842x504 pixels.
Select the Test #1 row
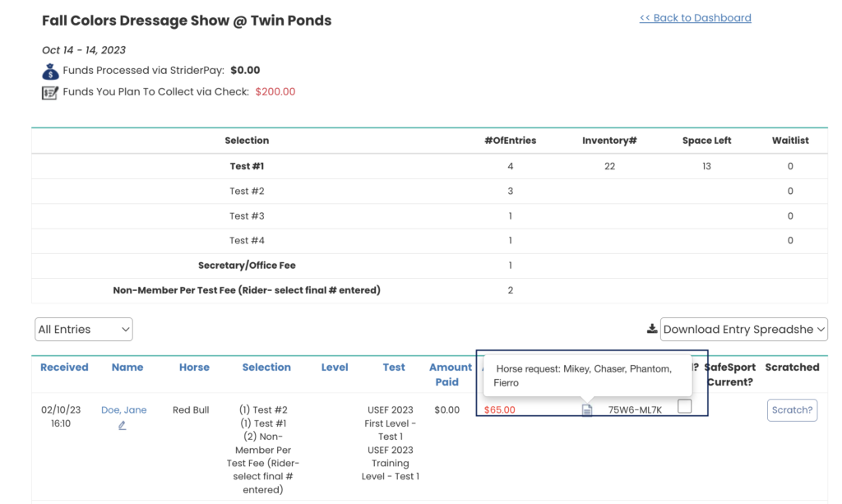247,165
